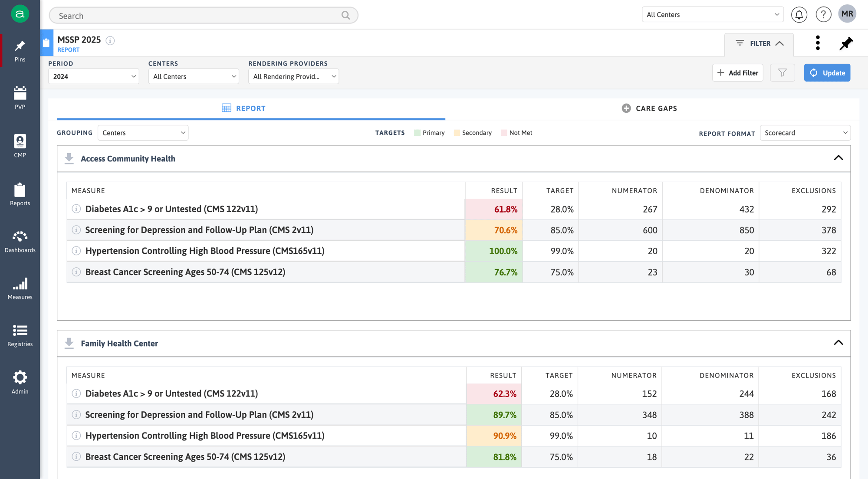Click the search magnifier icon
Viewport: 868px width, 479px height.
[346, 16]
